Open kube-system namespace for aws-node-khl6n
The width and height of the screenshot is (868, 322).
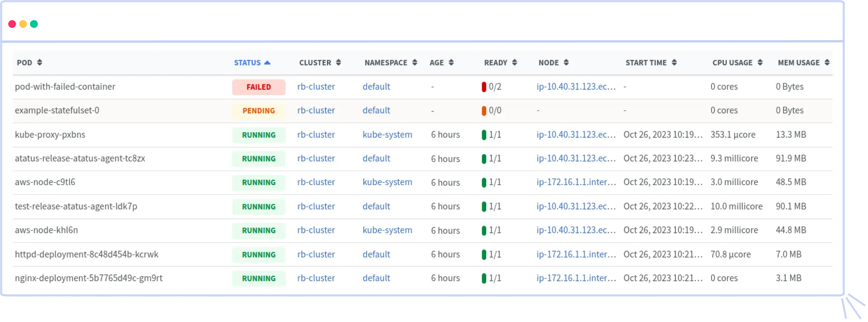point(388,230)
